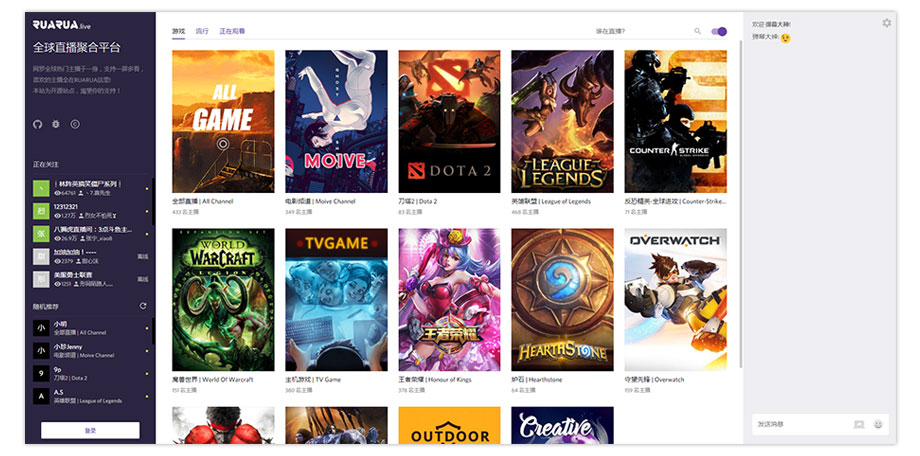
Task: Click the avatar next to 12312321
Action: pos(41,211)
